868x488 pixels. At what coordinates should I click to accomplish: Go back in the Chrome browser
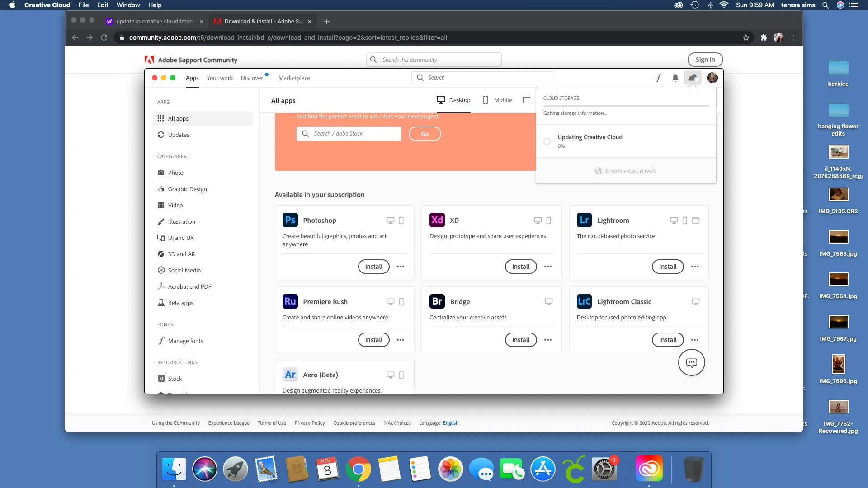click(x=75, y=38)
